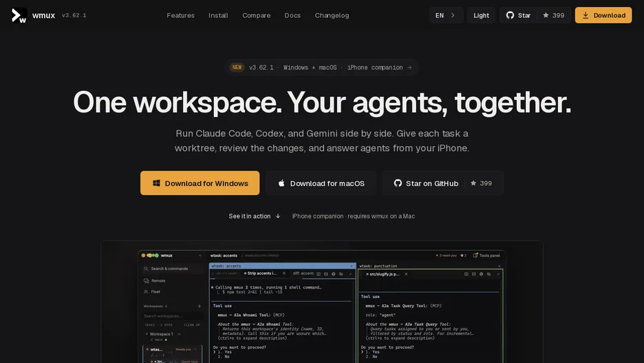Click the header Download button
644x363 pixels.
coord(603,15)
